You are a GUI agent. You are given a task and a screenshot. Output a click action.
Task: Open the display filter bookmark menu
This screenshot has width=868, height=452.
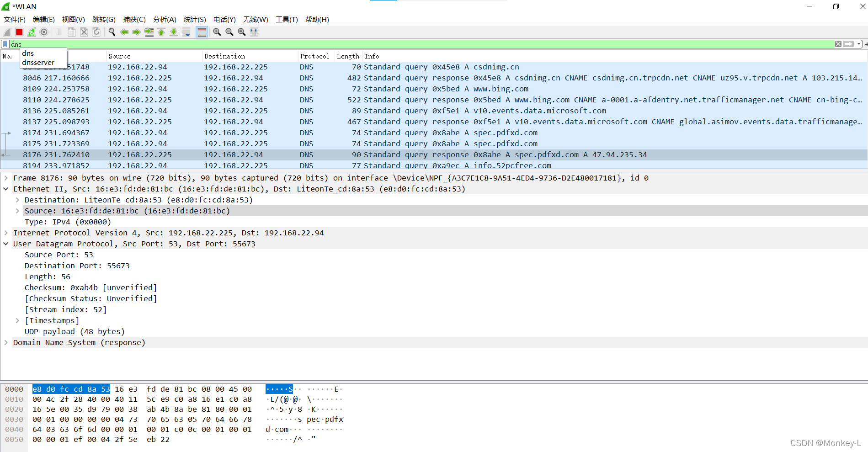pyautogui.click(x=5, y=44)
